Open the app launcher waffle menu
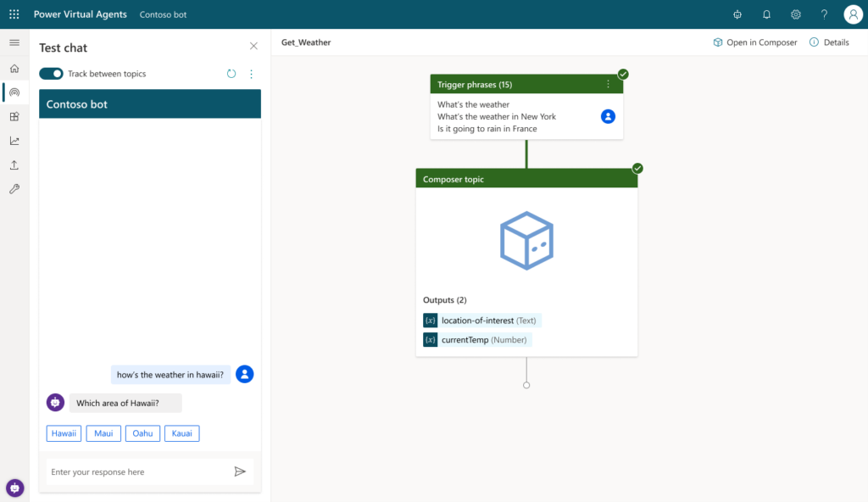 pyautogui.click(x=14, y=14)
